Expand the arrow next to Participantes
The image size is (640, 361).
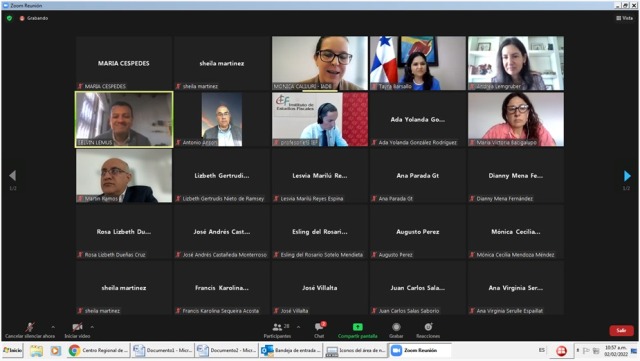pyautogui.click(x=298, y=327)
